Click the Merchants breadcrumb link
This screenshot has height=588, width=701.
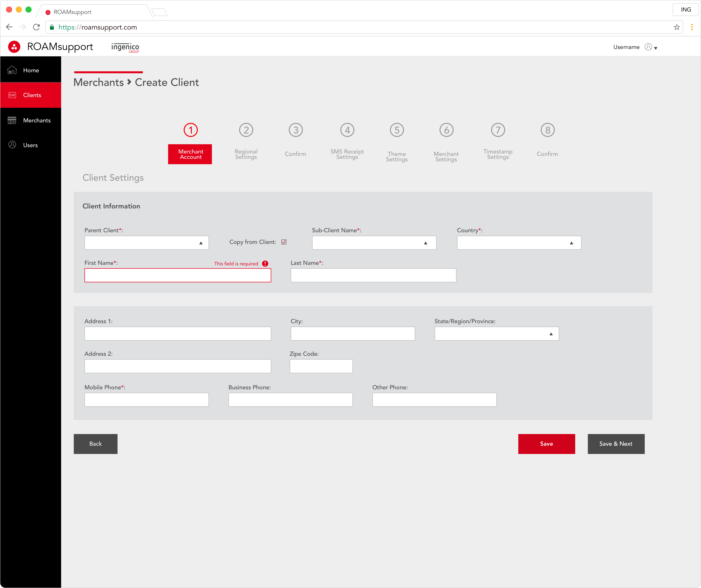pos(98,82)
